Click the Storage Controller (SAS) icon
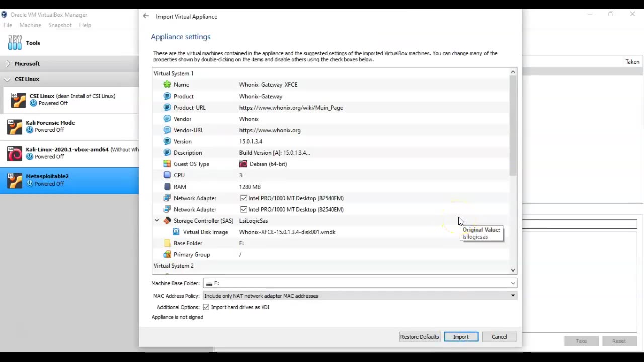644x362 pixels. 167,221
